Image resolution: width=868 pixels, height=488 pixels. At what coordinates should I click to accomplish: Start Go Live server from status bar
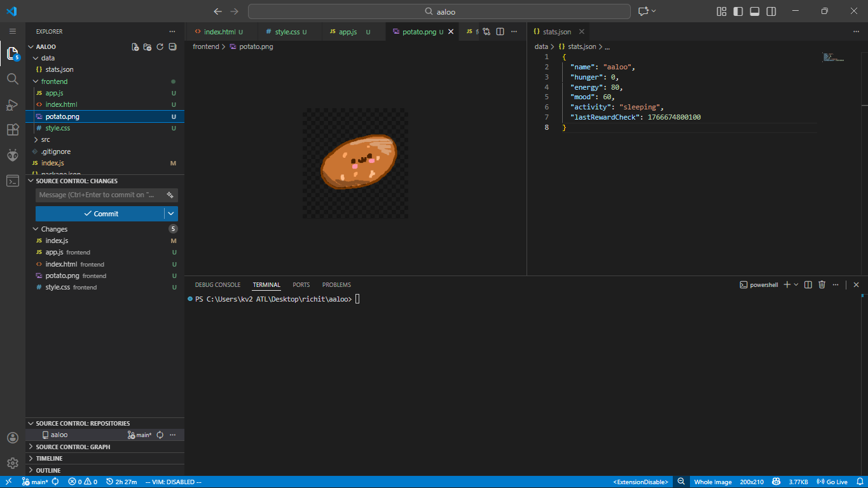[x=832, y=482]
